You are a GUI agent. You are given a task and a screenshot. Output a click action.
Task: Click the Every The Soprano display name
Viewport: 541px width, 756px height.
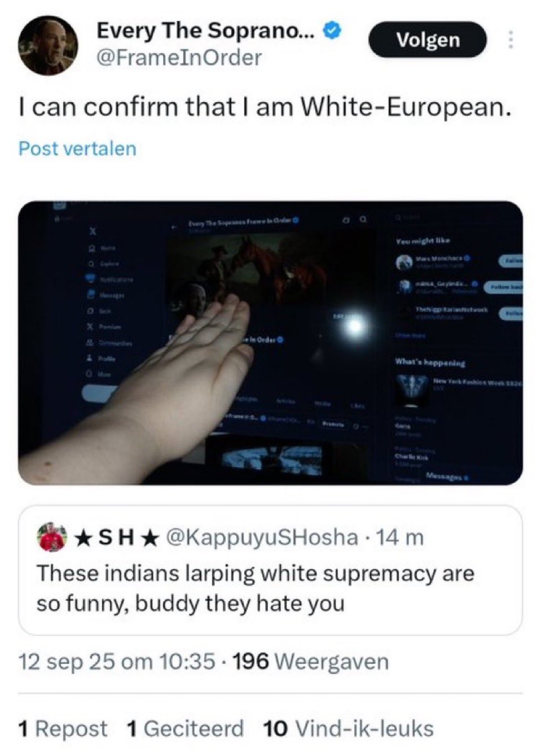[207, 30]
